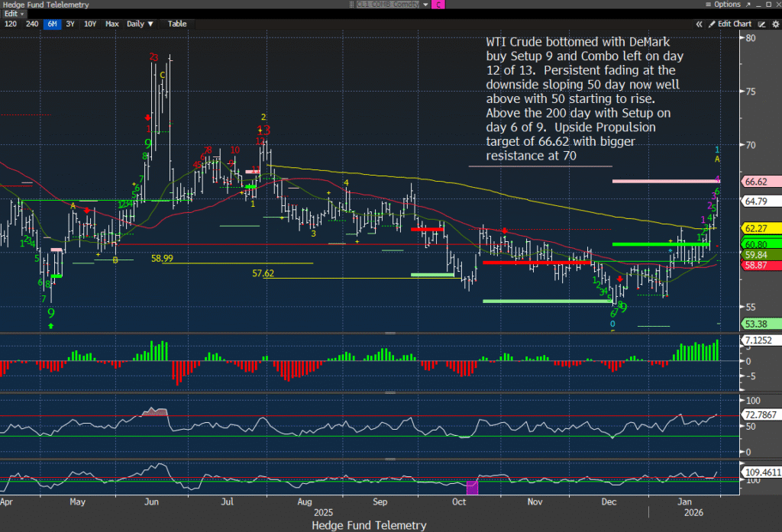Select the 6M time range
Viewport: 782px width, 532px height.
tap(52, 24)
